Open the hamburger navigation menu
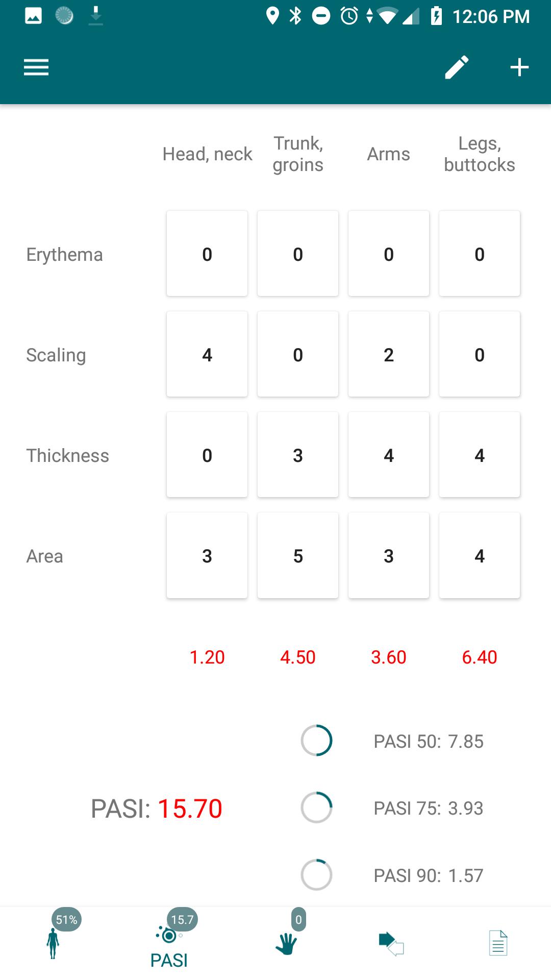The height and width of the screenshot is (980, 551). 36,67
